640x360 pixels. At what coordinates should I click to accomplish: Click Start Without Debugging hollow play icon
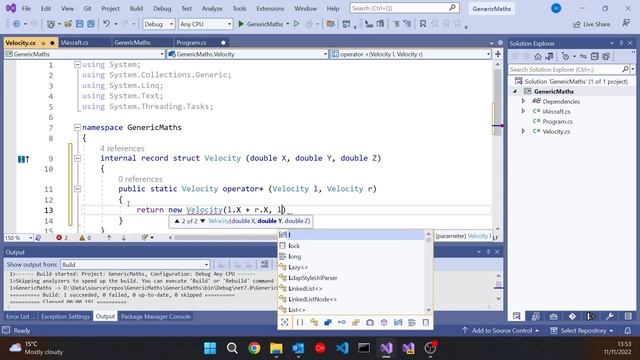[297, 24]
